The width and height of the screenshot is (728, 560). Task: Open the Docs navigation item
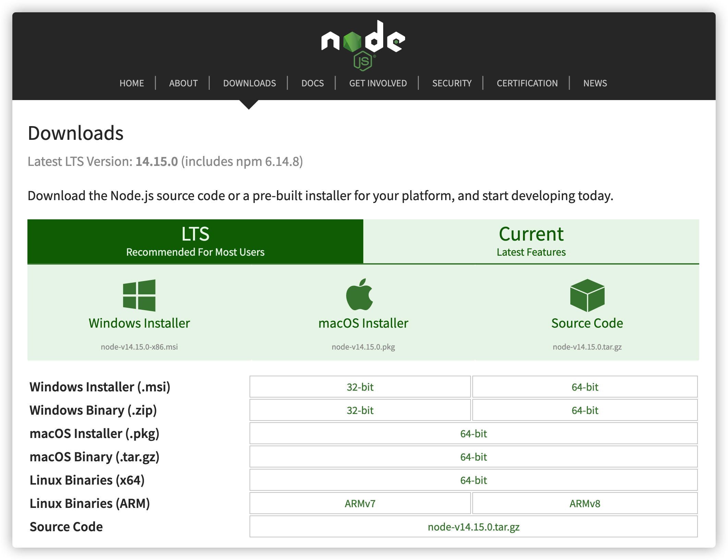pyautogui.click(x=312, y=83)
